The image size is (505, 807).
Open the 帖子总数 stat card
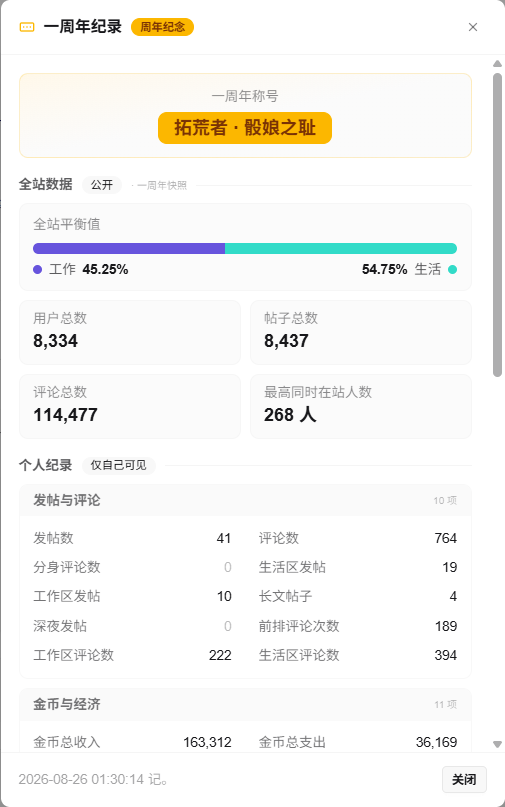click(x=361, y=332)
